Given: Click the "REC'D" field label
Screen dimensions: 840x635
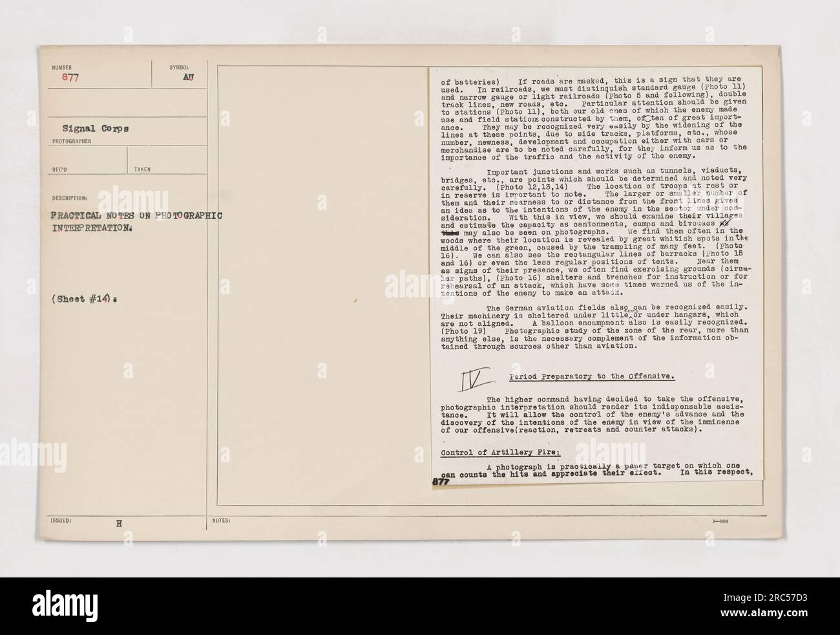Looking at the screenshot, I should [x=60, y=169].
